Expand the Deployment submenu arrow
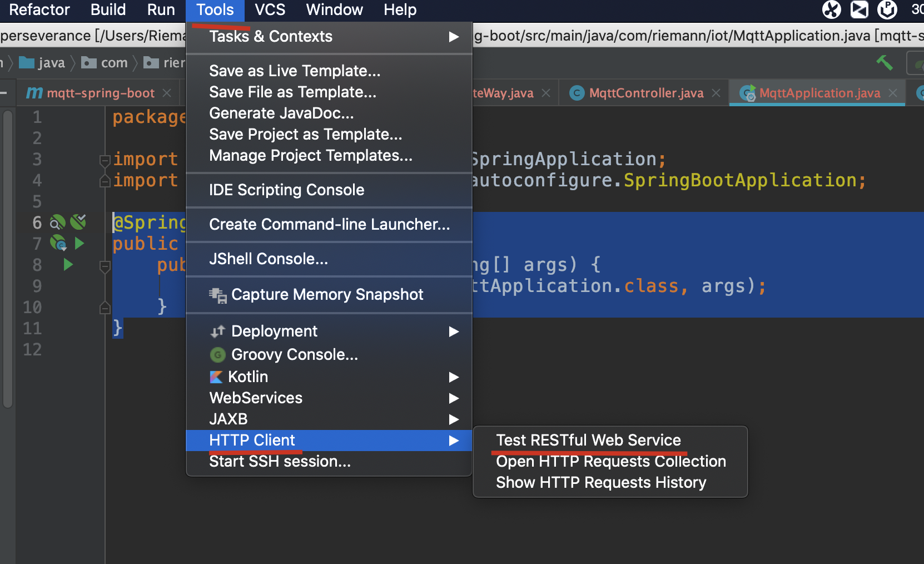924x564 pixels. [x=454, y=332]
